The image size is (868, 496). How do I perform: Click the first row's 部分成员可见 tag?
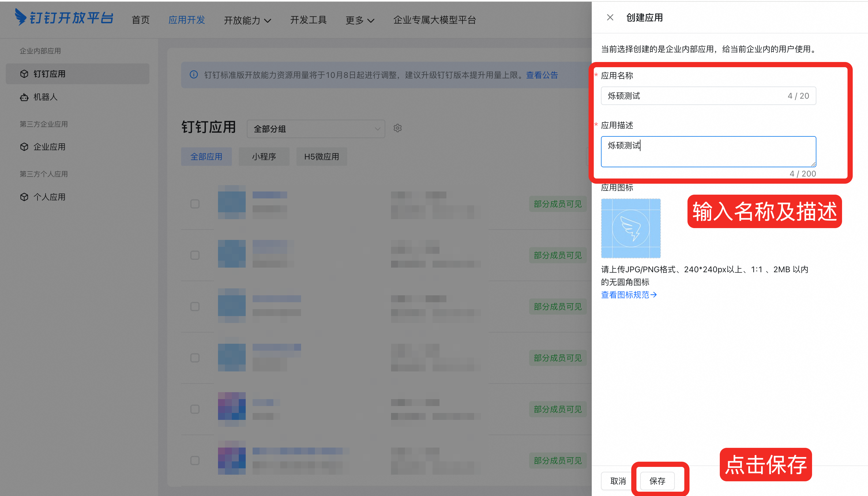[558, 204]
